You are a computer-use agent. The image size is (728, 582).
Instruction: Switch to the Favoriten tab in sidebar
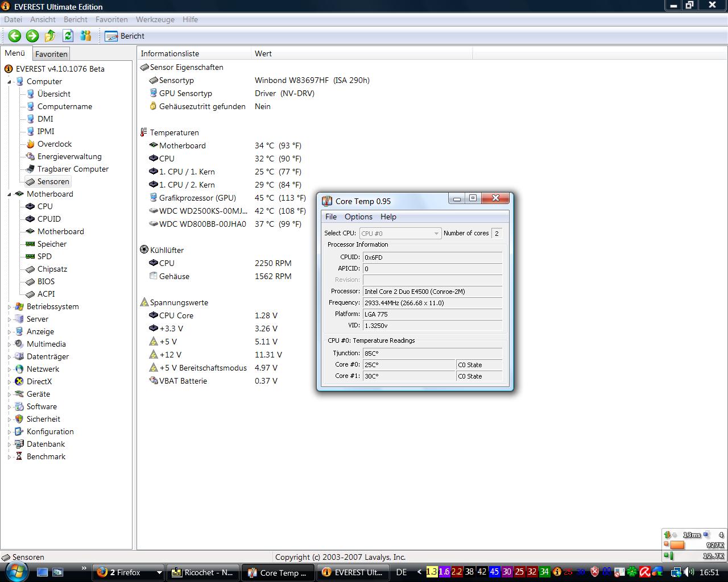tap(51, 54)
